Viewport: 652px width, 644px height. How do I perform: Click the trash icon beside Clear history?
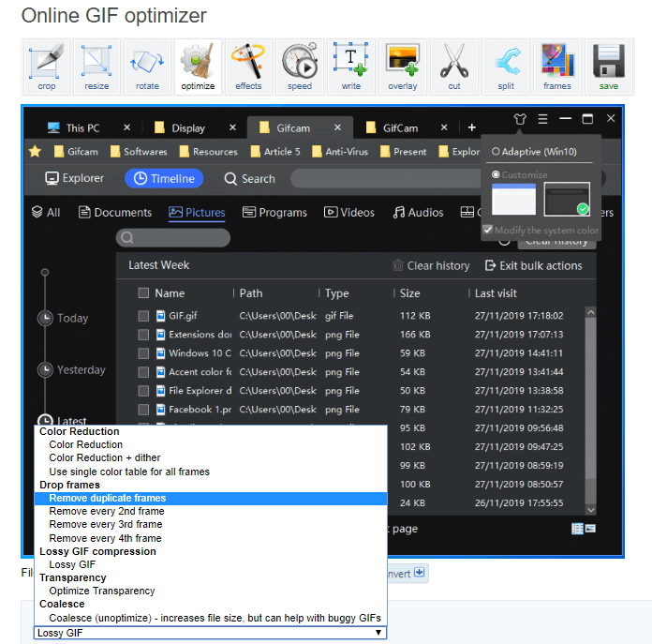pos(398,265)
